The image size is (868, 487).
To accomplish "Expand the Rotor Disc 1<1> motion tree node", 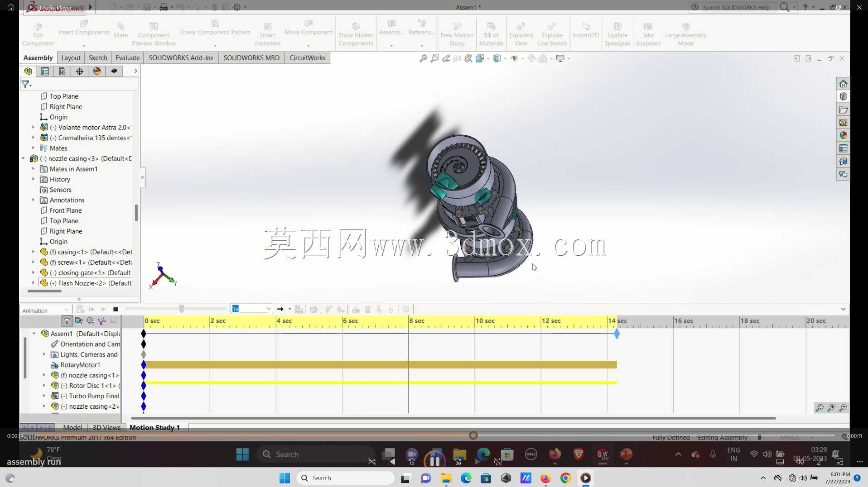I will (x=44, y=386).
